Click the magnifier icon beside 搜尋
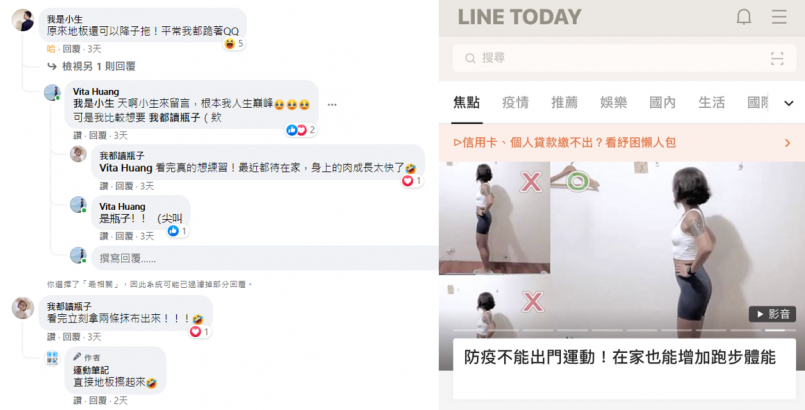The height and width of the screenshot is (410, 805). click(x=470, y=58)
